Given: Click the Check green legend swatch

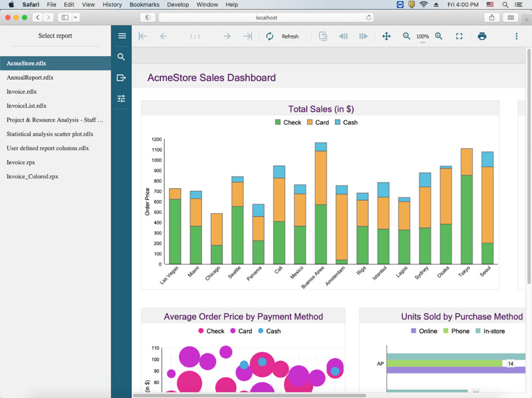Looking at the screenshot, I should 277,122.
